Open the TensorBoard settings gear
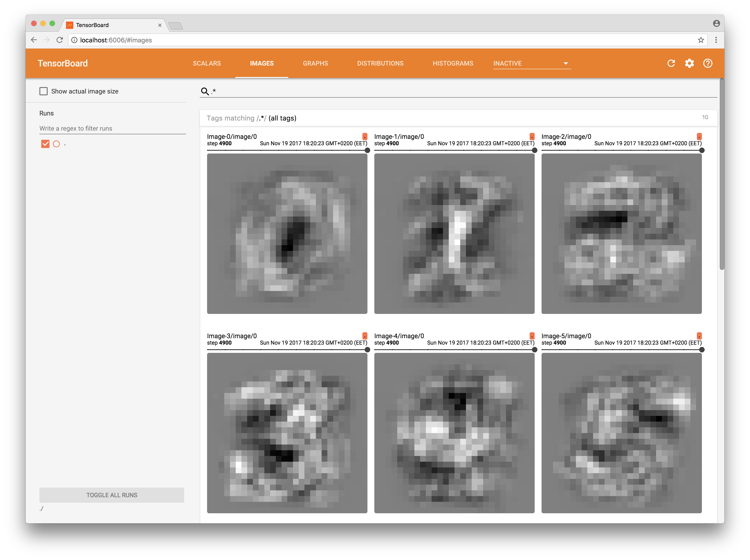This screenshot has width=750, height=560. 689,63
